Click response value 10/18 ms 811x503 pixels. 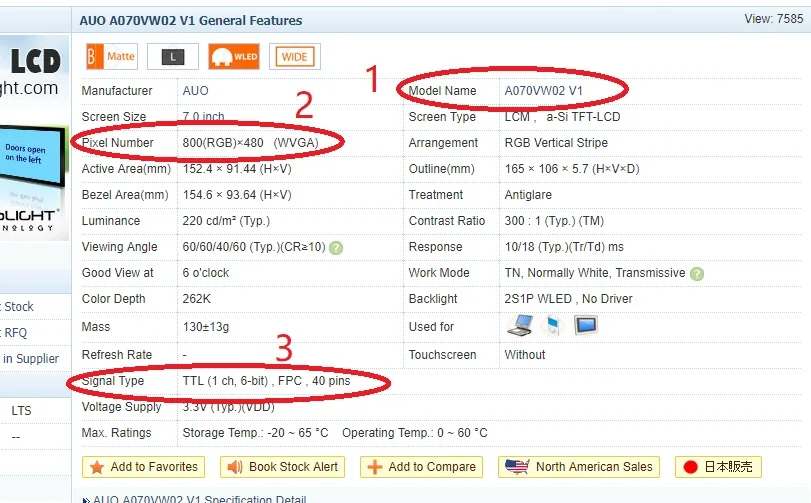564,247
